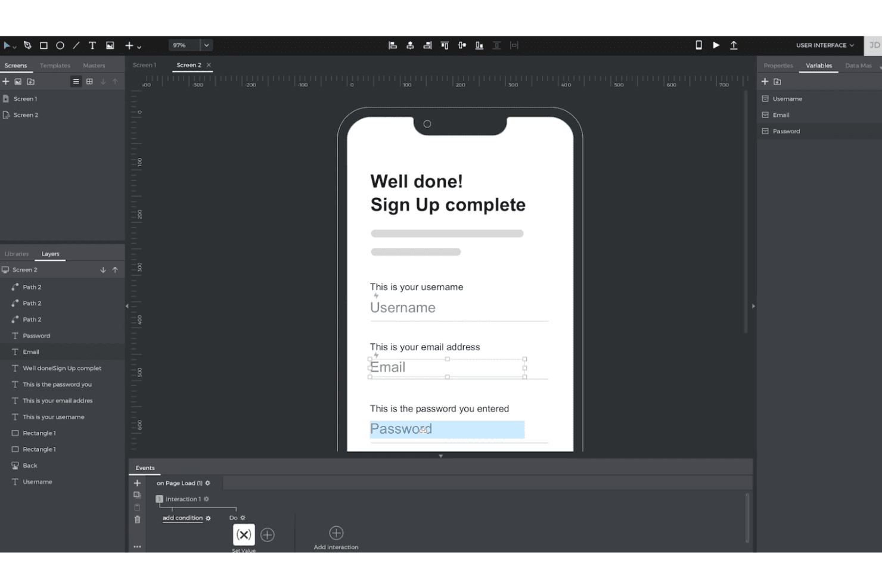This screenshot has height=588, width=882.
Task: Switch to the Libraries tab
Action: pos(17,254)
